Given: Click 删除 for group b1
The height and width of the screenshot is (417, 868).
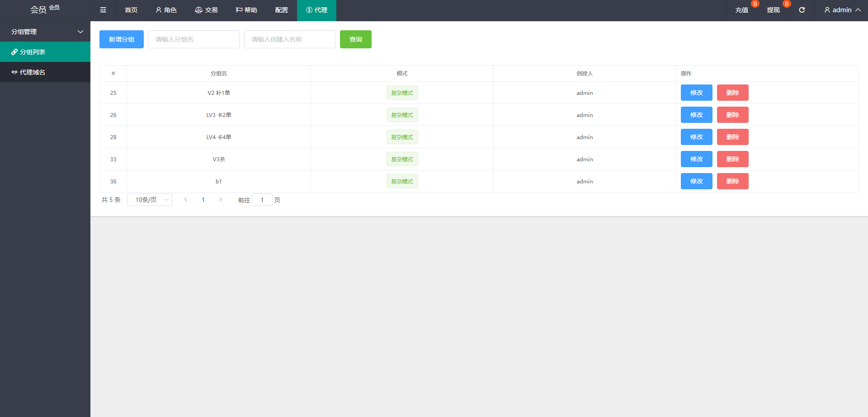Looking at the screenshot, I should [x=733, y=181].
